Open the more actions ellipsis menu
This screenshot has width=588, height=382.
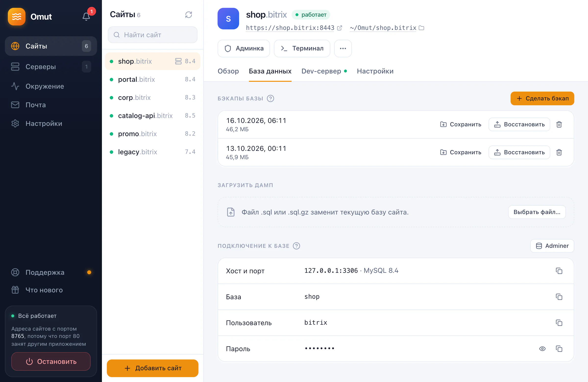coord(343,48)
